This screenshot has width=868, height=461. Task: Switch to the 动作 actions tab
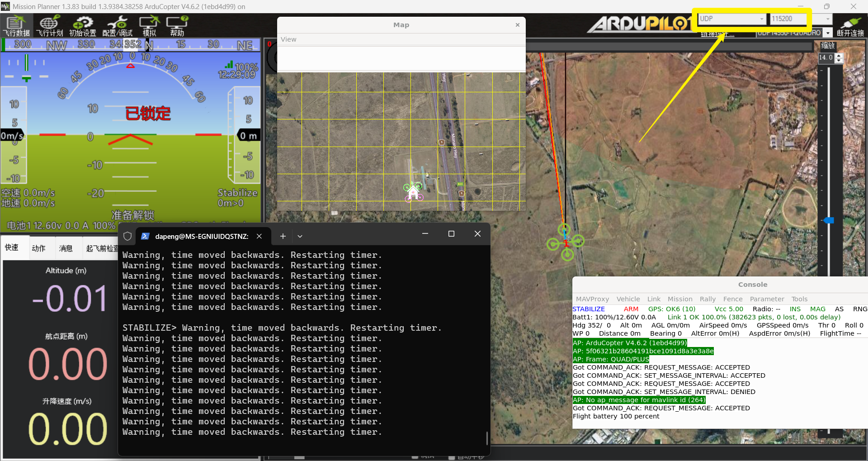38,248
